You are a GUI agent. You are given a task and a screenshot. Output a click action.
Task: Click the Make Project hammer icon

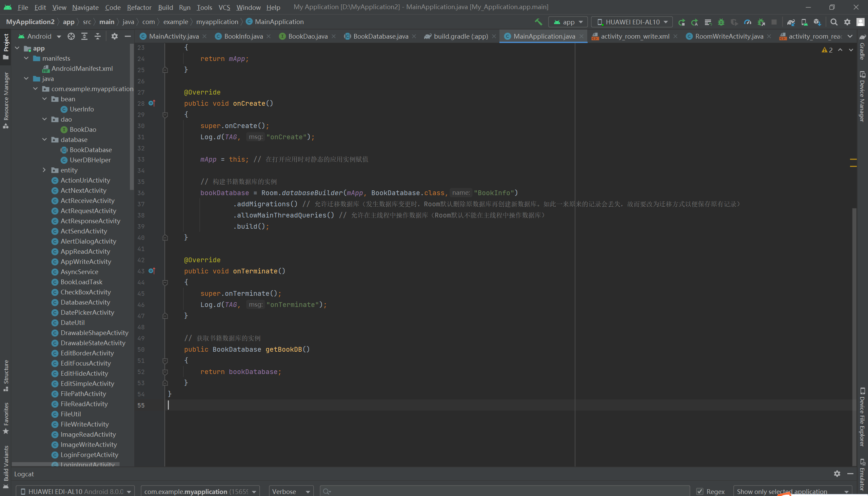click(538, 22)
